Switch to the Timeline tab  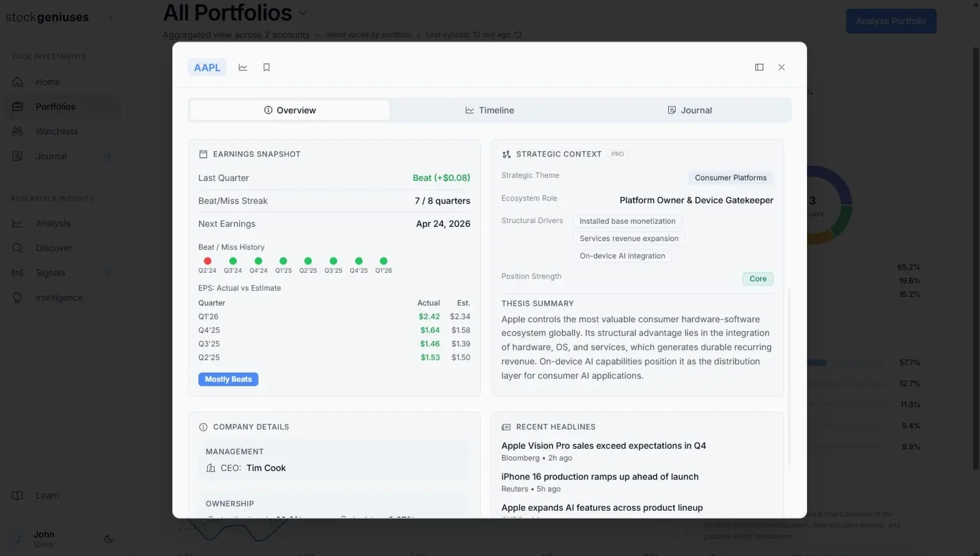click(x=490, y=110)
